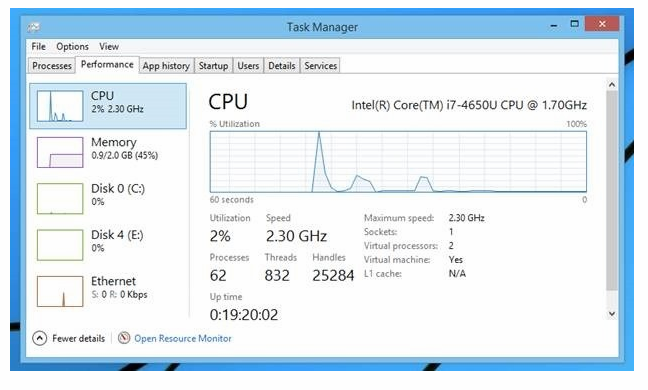Switch to the Details tab

click(281, 66)
